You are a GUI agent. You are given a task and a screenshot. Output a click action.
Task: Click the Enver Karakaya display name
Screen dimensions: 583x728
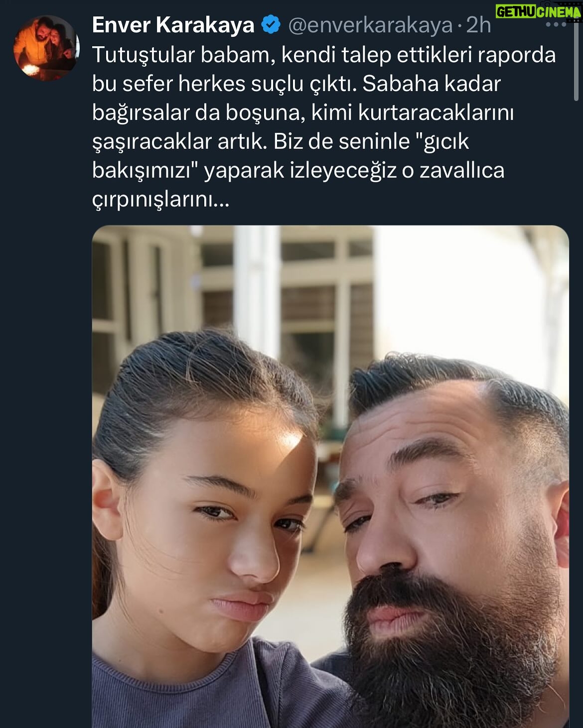point(173,25)
